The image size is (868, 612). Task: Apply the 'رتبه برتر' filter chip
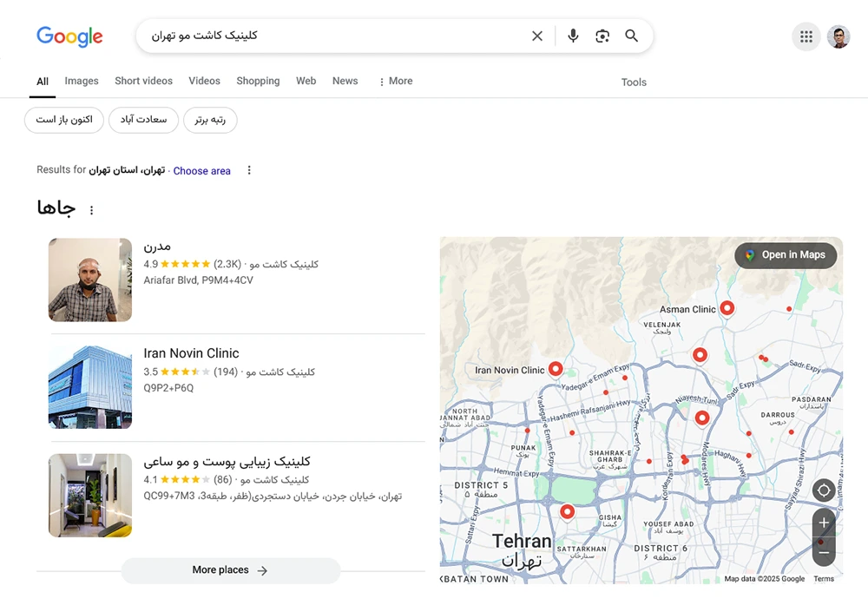point(210,120)
